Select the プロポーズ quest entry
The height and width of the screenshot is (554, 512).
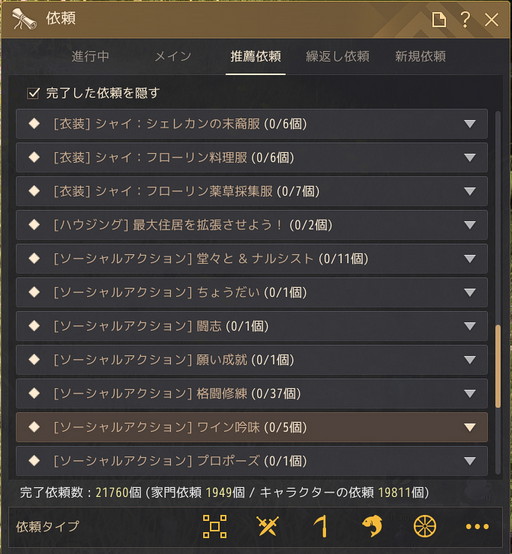pos(252,461)
